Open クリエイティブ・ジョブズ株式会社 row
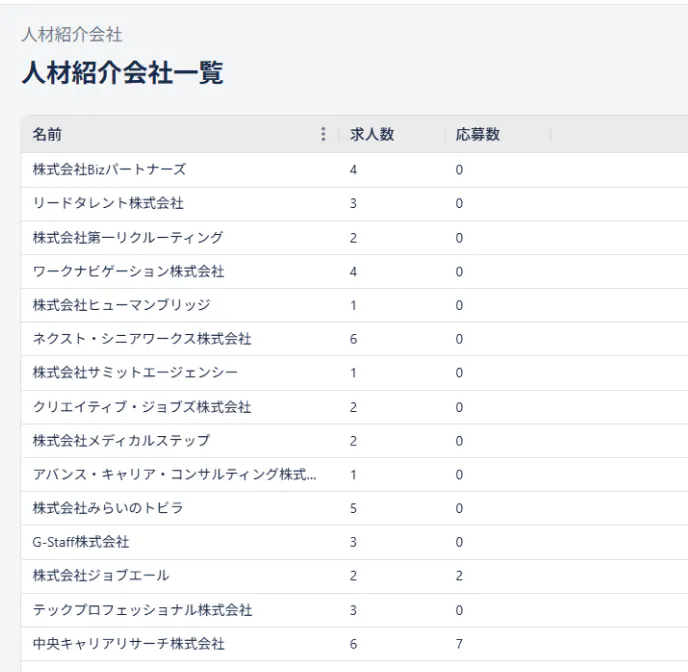This screenshot has height=672, width=688. click(x=141, y=407)
